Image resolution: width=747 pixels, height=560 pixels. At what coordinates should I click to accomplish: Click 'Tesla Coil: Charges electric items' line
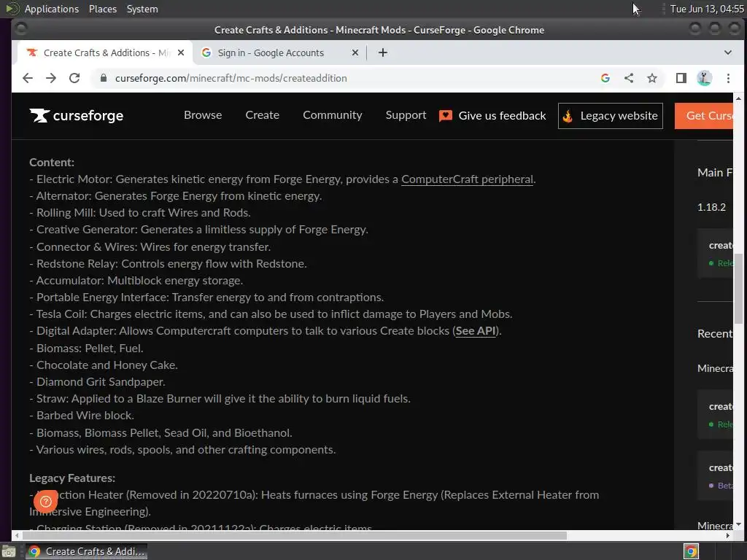coord(271,314)
